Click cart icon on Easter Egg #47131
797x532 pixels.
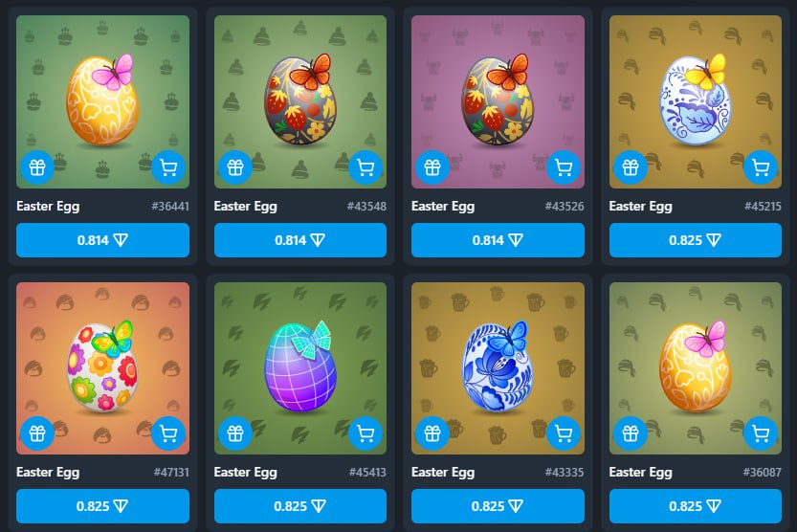[168, 433]
